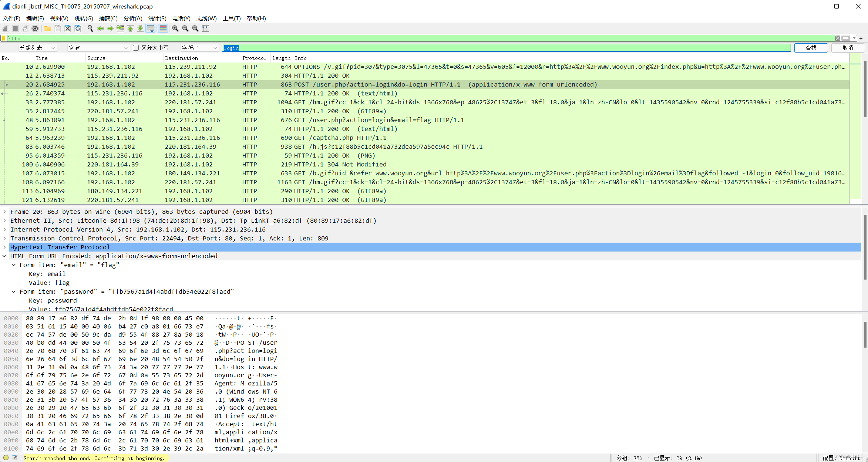Expand the Frame 20 details
Screen dimensions: 868x462
click(4, 212)
